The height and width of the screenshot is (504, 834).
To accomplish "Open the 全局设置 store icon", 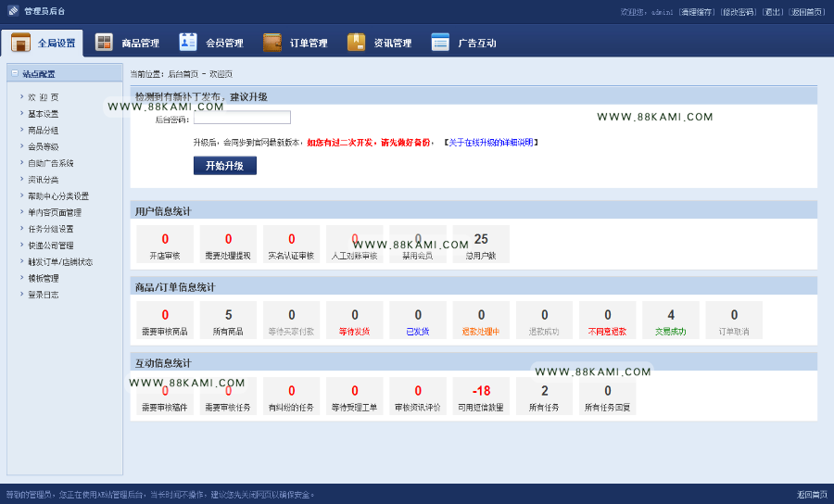I will [20, 43].
